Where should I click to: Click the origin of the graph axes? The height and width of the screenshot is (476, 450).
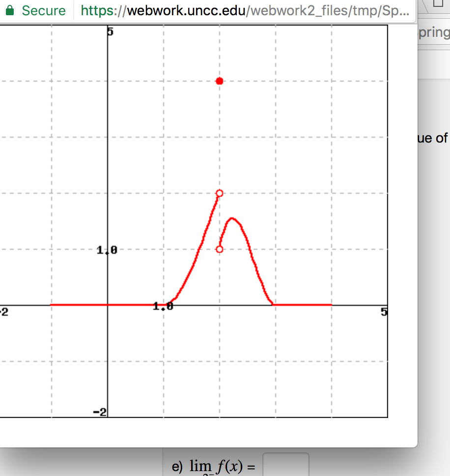pos(108,305)
